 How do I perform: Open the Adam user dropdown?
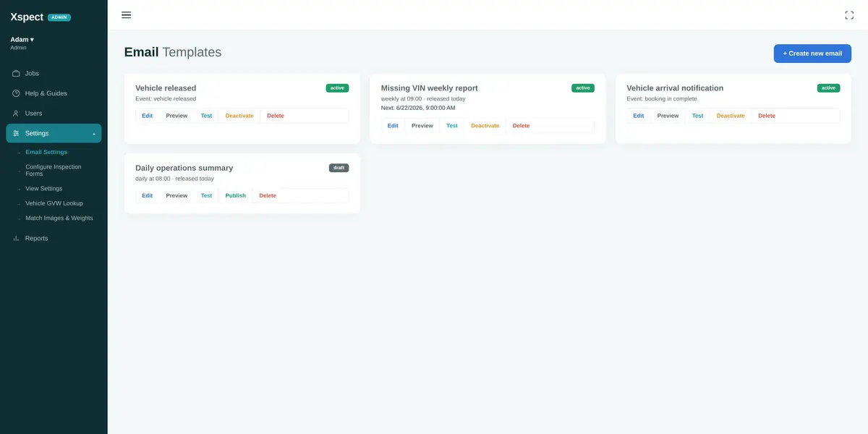pos(22,39)
